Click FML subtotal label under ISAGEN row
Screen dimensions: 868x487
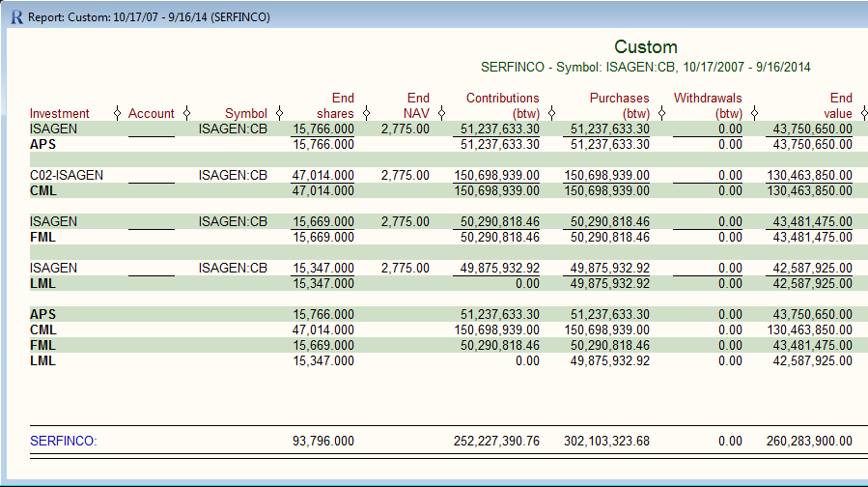tap(42, 237)
